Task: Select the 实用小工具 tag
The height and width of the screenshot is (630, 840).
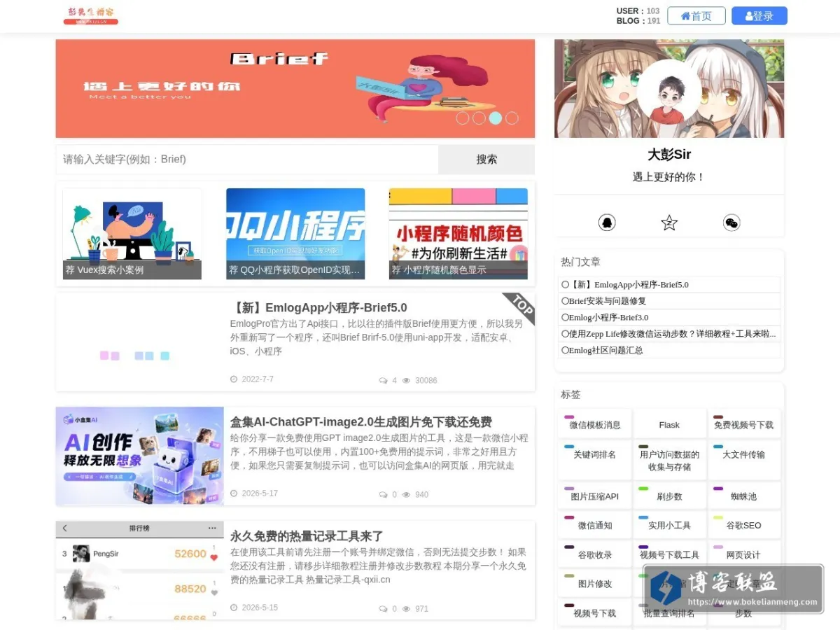Action: tap(669, 525)
